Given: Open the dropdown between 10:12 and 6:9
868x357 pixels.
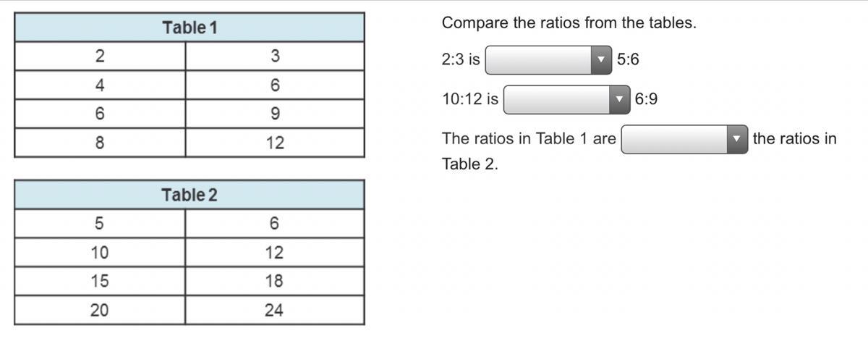Looking at the screenshot, I should (557, 100).
